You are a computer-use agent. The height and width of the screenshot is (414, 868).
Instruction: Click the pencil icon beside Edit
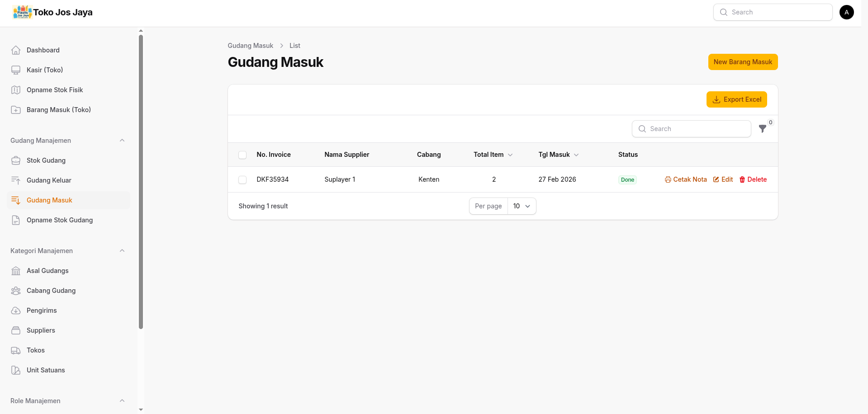tap(716, 179)
